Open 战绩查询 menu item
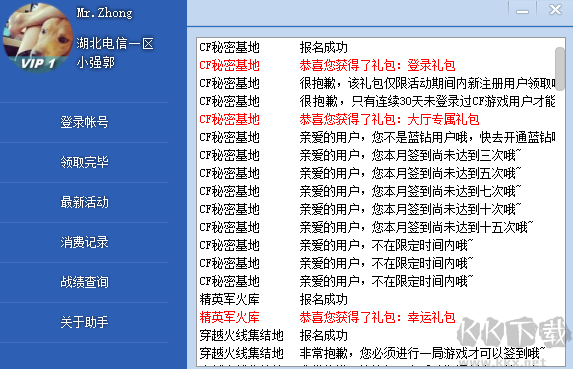 [84, 282]
